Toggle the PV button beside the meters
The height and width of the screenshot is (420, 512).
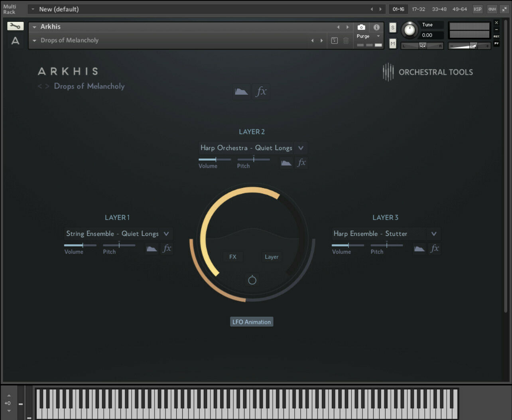496,43
